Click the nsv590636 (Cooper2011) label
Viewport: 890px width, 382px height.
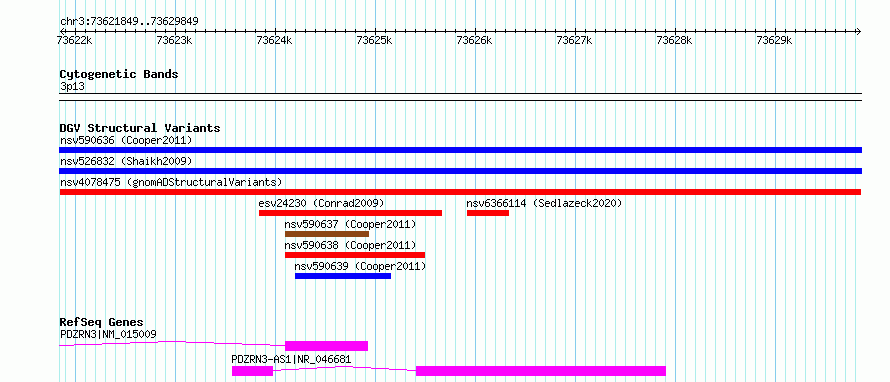(126, 140)
